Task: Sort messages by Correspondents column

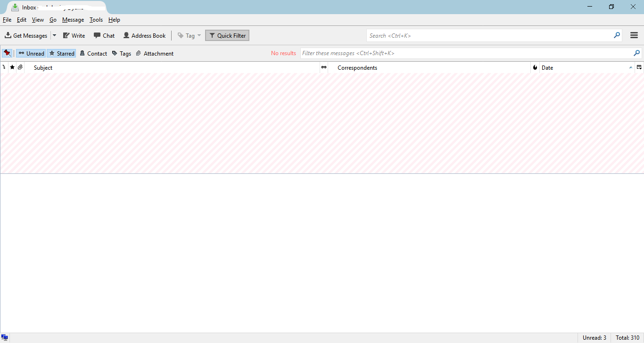Action: [429, 67]
